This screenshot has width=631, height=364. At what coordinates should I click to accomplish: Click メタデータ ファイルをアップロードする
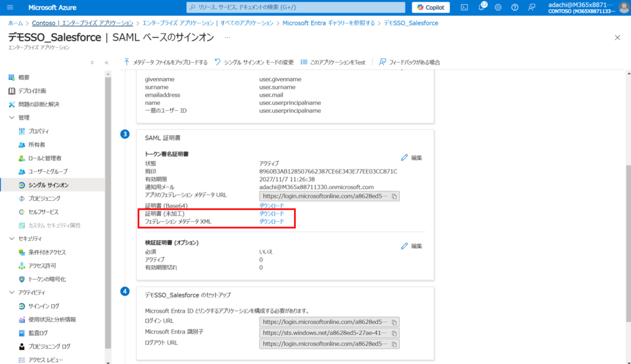tap(165, 62)
